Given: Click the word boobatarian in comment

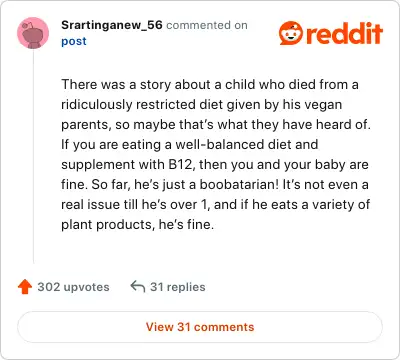Looking at the screenshot, I should [x=239, y=184].
